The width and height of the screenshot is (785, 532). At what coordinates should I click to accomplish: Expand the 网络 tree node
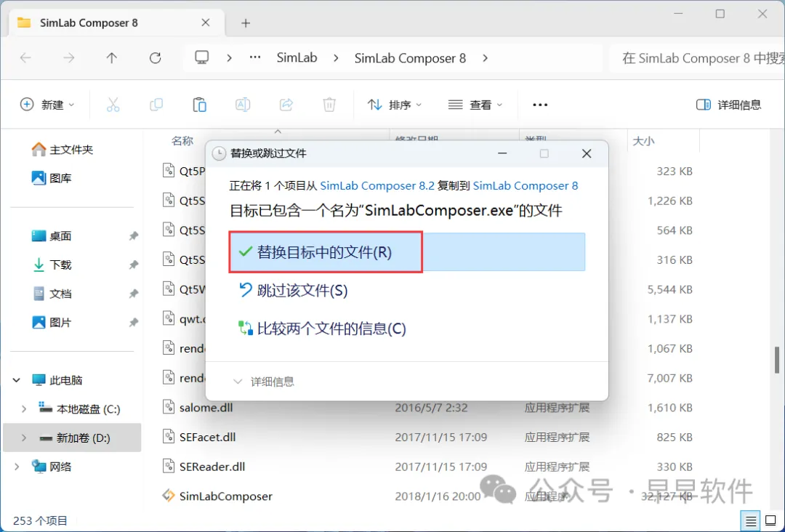coord(17,467)
